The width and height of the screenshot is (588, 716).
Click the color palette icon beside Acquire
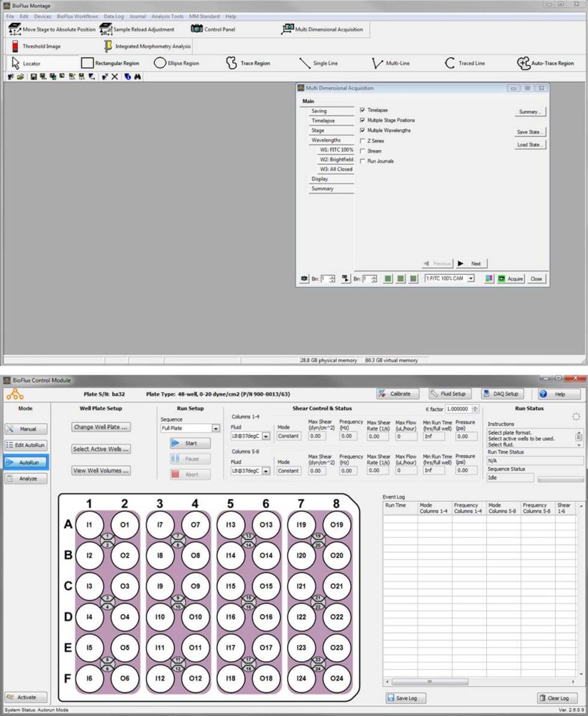point(490,279)
